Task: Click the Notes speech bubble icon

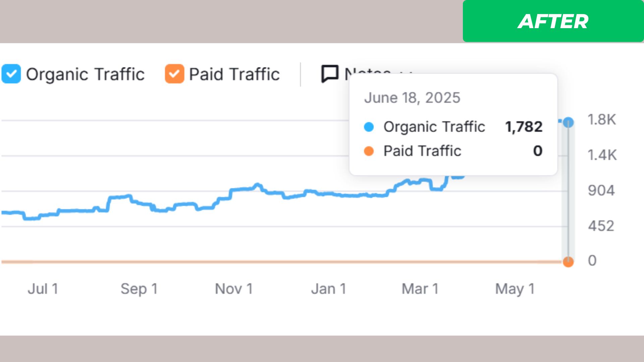Action: [330, 73]
